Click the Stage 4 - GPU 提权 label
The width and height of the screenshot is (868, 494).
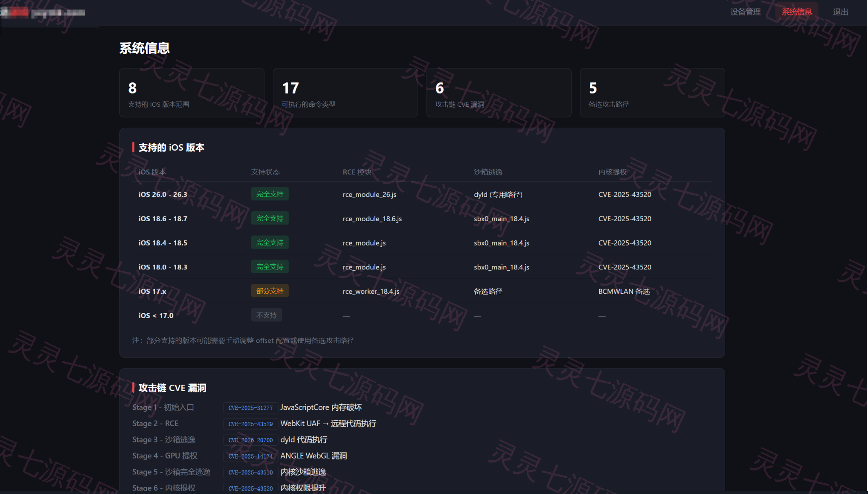point(165,456)
